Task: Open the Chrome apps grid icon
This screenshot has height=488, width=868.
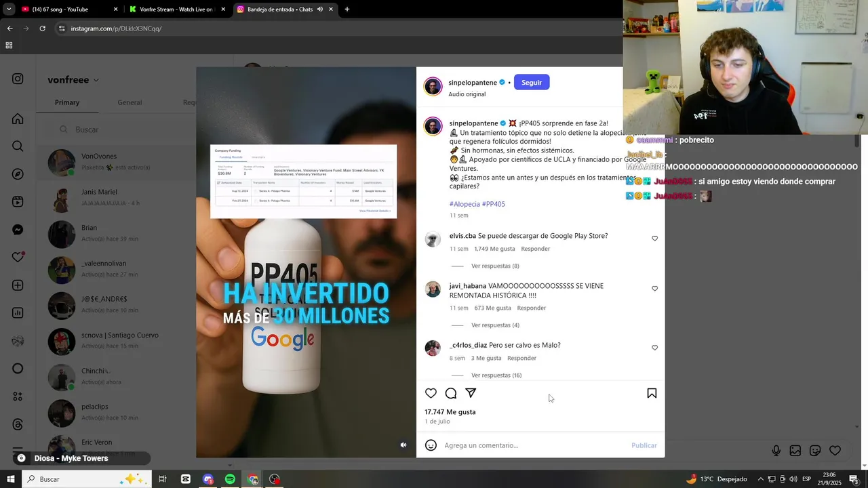Action: (9, 45)
